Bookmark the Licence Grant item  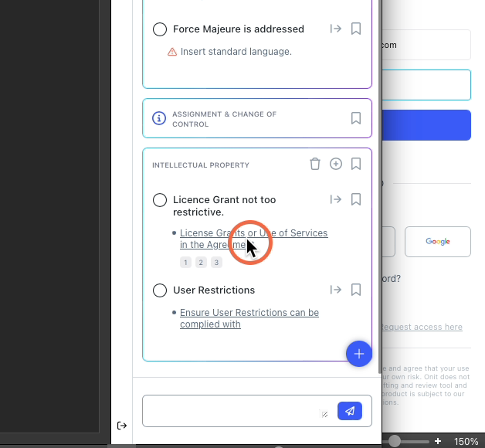[356, 199]
